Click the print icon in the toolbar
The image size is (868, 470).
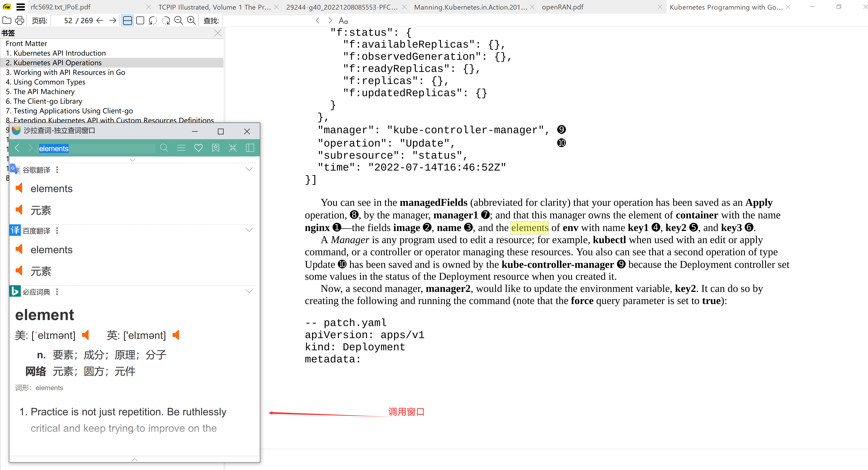(x=20, y=21)
